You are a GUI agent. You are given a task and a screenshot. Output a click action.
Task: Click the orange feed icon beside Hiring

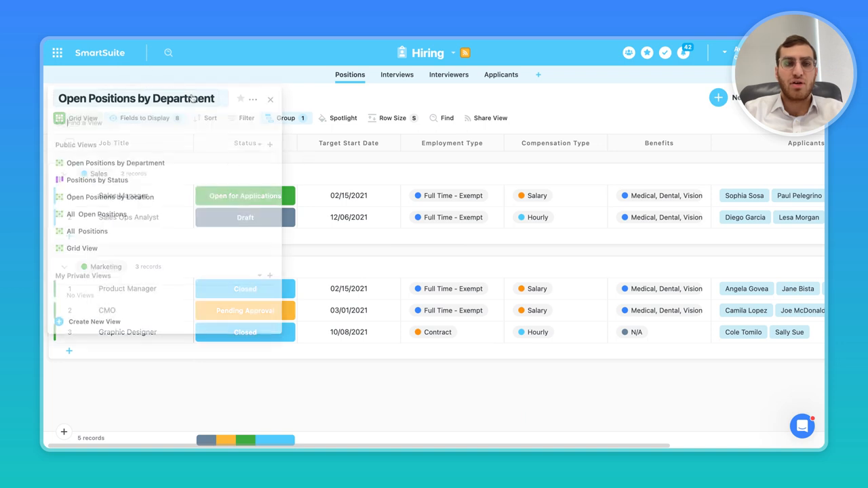point(465,52)
